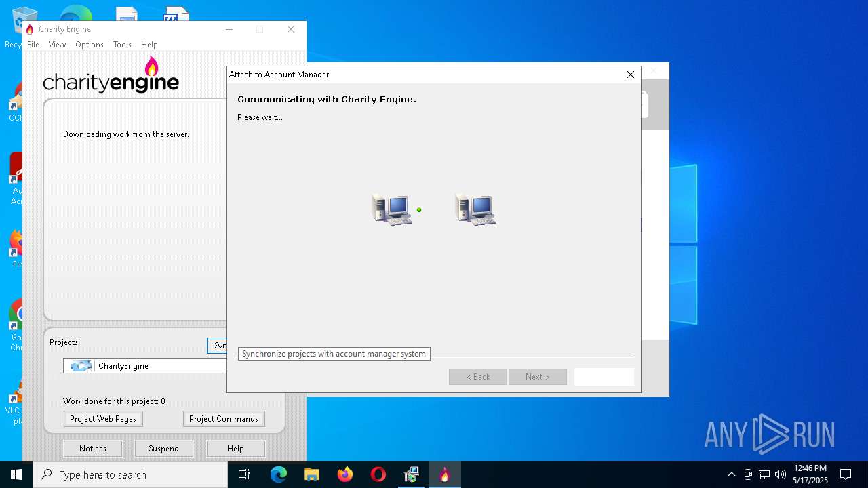Minimize the Charity Engine window
Image resolution: width=868 pixels, height=488 pixels.
[x=229, y=29]
